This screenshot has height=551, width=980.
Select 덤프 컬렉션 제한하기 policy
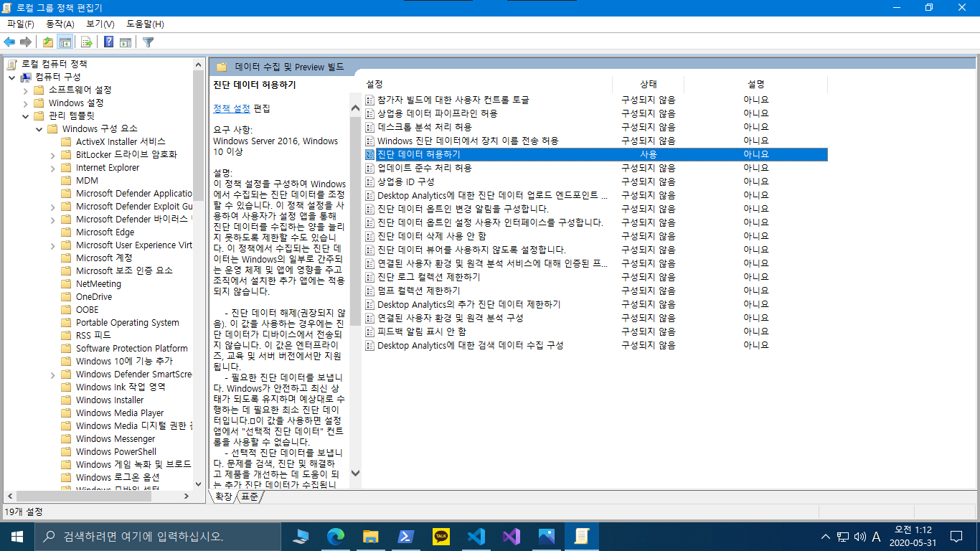418,291
